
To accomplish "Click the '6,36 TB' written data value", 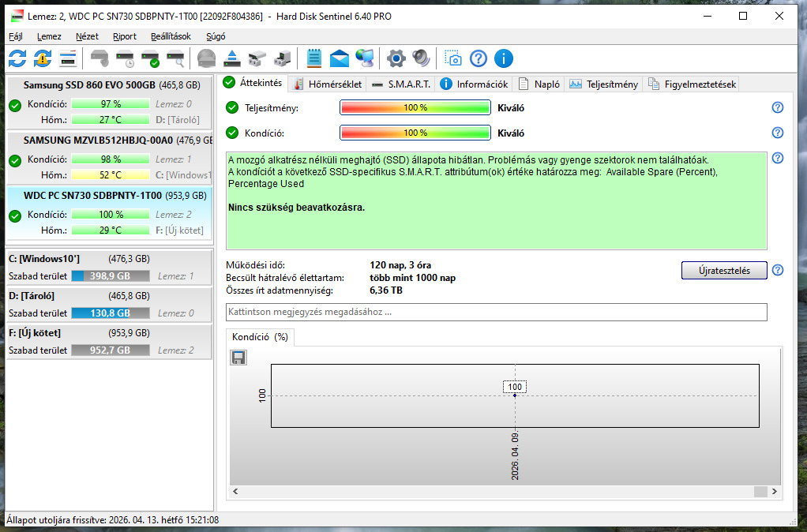I will click(386, 290).
